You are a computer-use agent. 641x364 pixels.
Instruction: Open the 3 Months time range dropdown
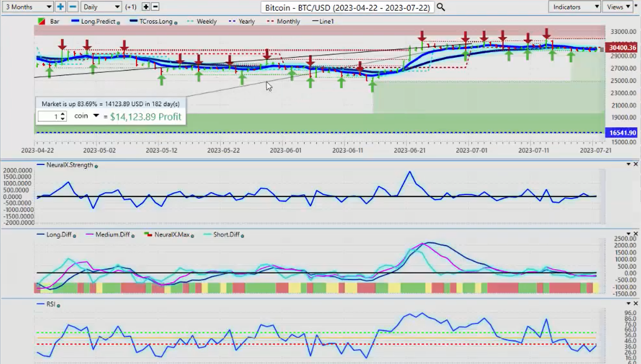click(x=27, y=7)
